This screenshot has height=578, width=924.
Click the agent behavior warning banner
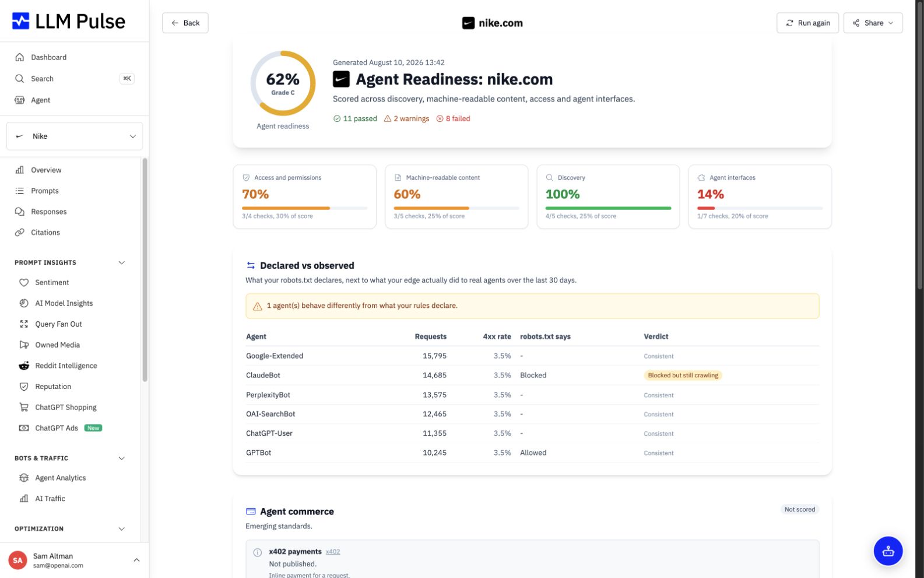pyautogui.click(x=532, y=306)
